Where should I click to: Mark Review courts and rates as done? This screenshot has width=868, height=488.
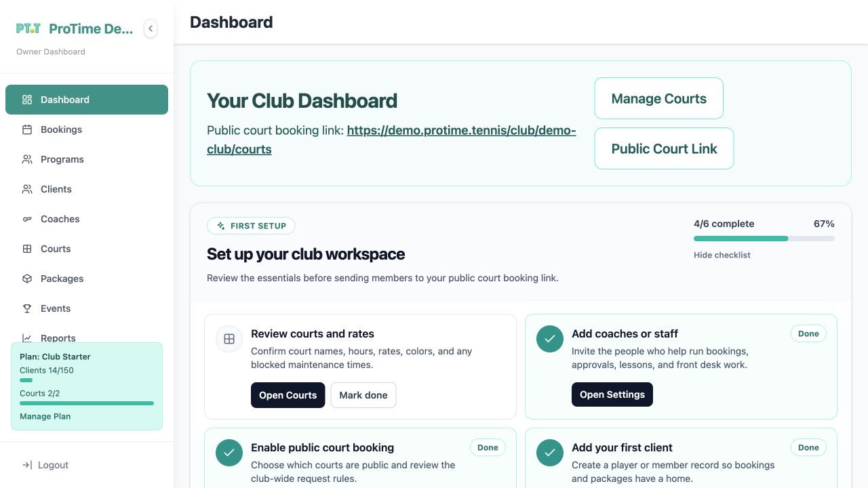coord(363,395)
